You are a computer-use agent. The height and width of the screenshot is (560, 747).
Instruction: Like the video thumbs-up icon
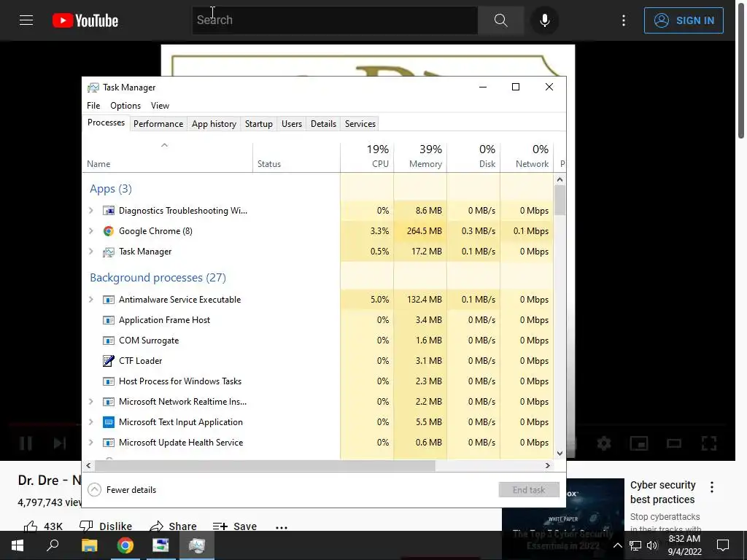pos(31,526)
